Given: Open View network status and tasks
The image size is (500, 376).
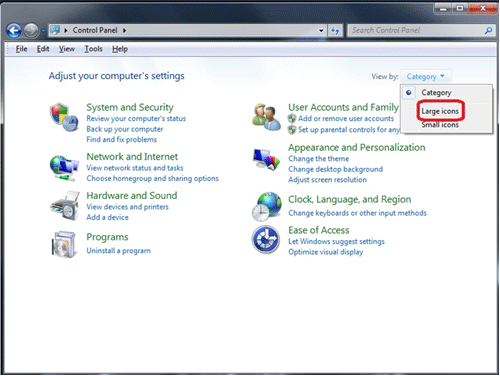Looking at the screenshot, I should [x=135, y=168].
